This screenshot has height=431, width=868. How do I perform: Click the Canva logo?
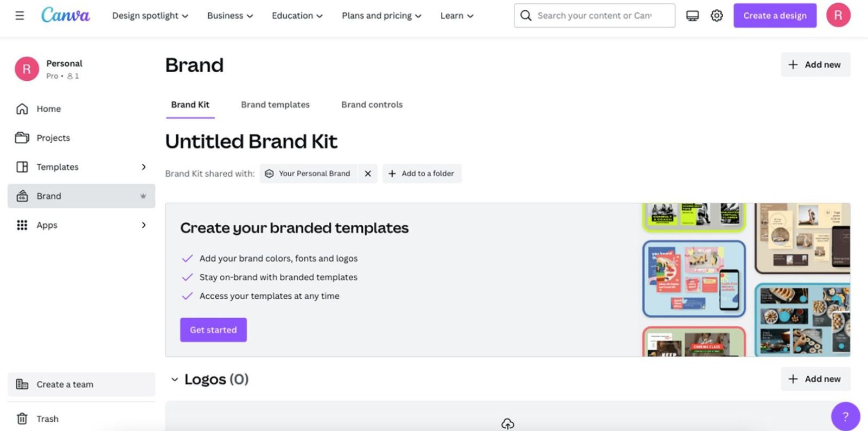coord(66,15)
